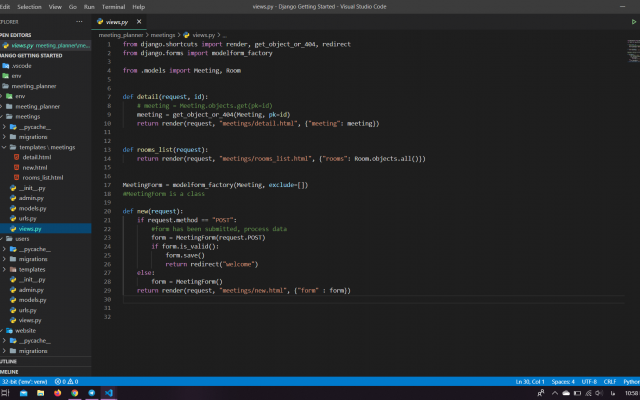
Task: Open the Run menu
Action: [x=89, y=7]
